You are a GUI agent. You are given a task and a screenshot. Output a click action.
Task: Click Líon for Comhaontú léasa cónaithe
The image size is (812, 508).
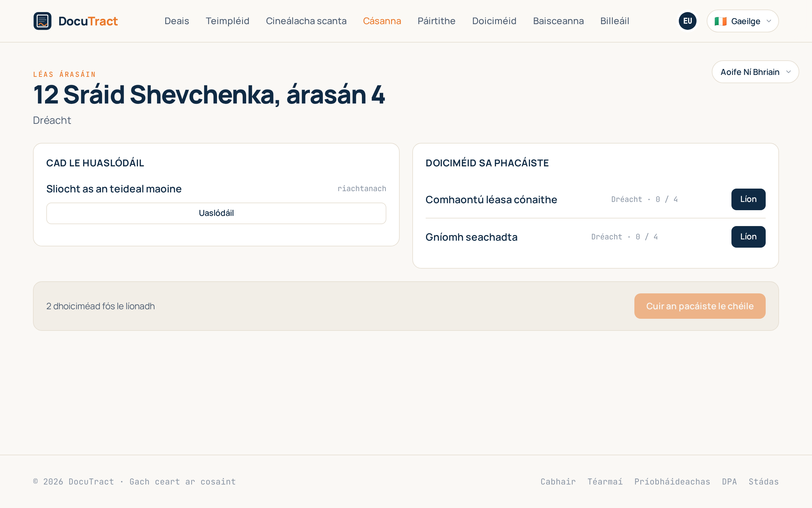tap(748, 199)
